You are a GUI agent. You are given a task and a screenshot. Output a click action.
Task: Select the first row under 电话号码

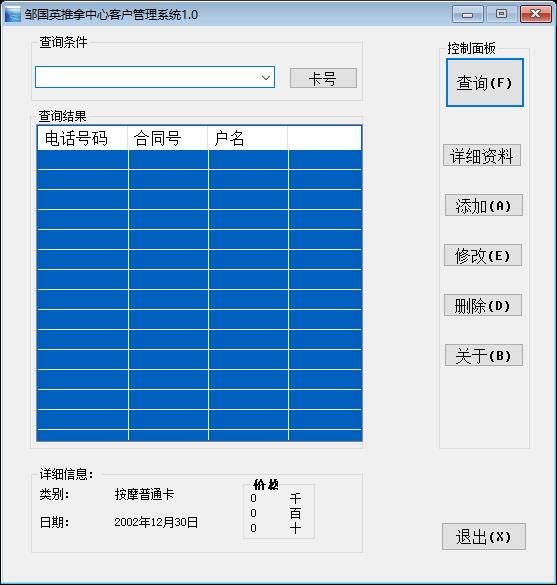(82, 160)
